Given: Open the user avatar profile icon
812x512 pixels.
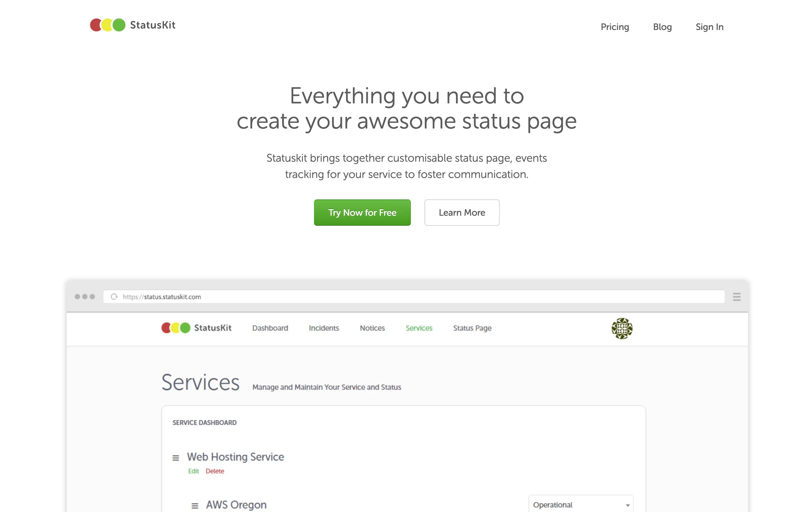Looking at the screenshot, I should (x=622, y=328).
